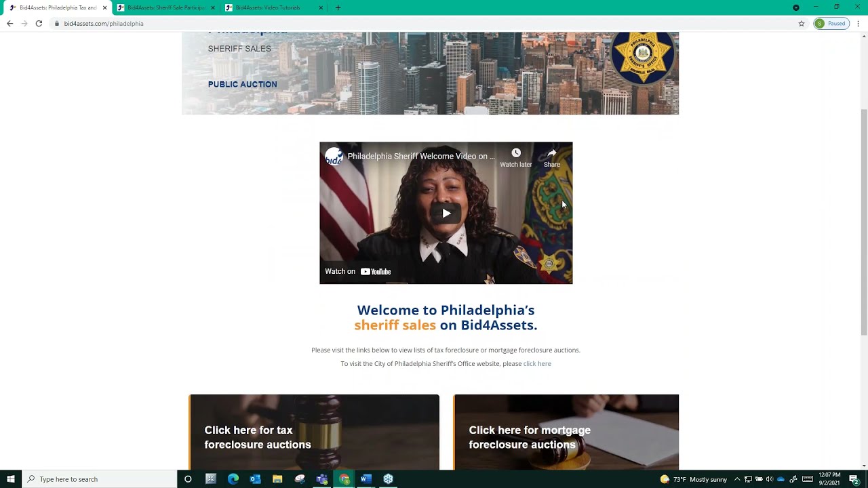
Task: Click here for tax foreclosure auctions
Action: 314,432
